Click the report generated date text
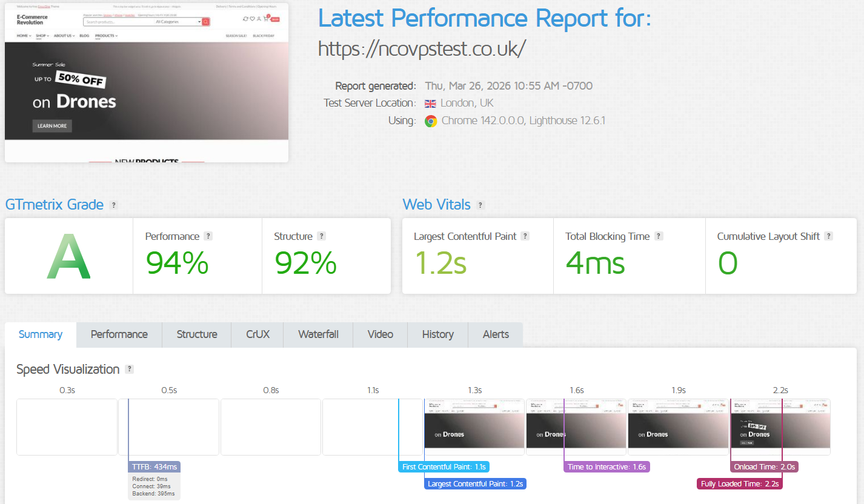864x504 pixels. (x=508, y=86)
